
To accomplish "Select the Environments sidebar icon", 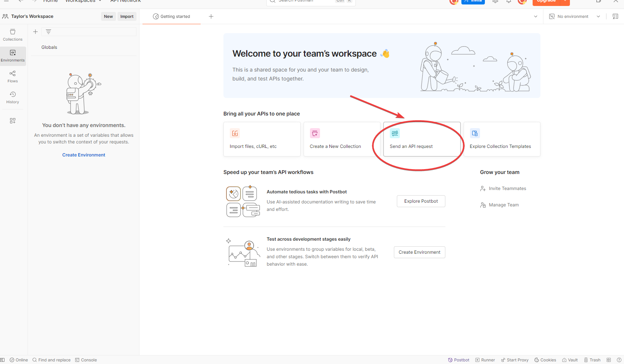I will click(x=13, y=56).
